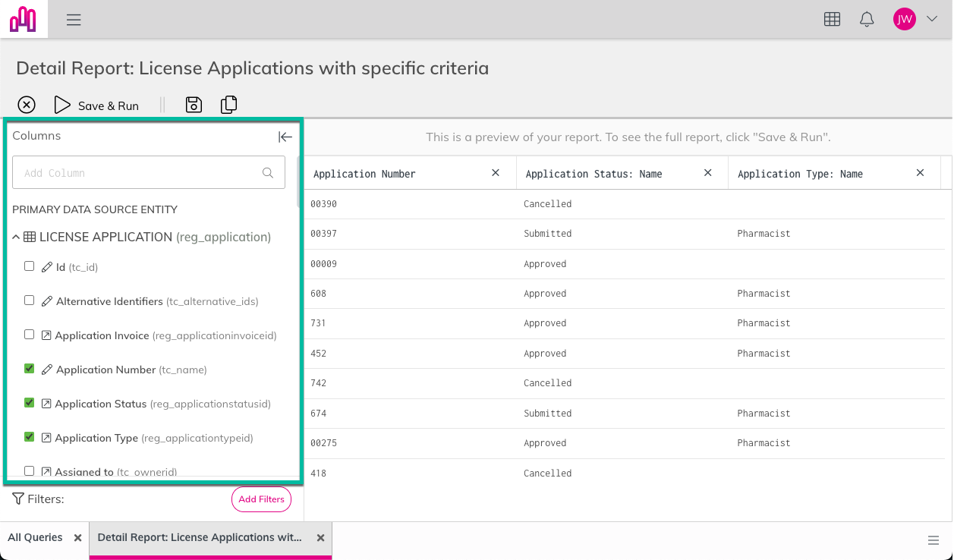Click the link icon next to Application Status
The image size is (954, 560).
(x=46, y=404)
